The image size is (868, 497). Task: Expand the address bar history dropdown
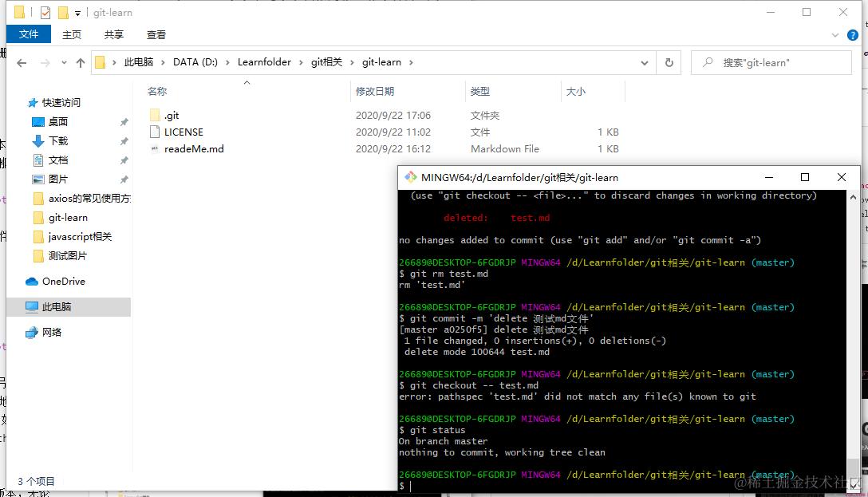645,63
